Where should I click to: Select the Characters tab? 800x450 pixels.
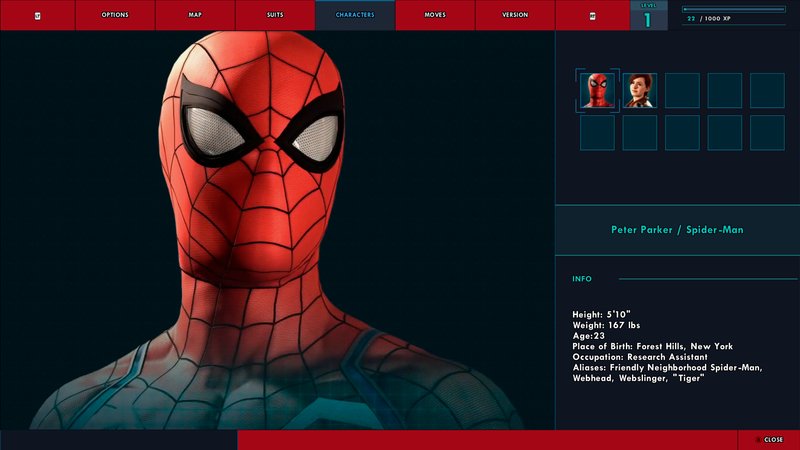(x=355, y=15)
